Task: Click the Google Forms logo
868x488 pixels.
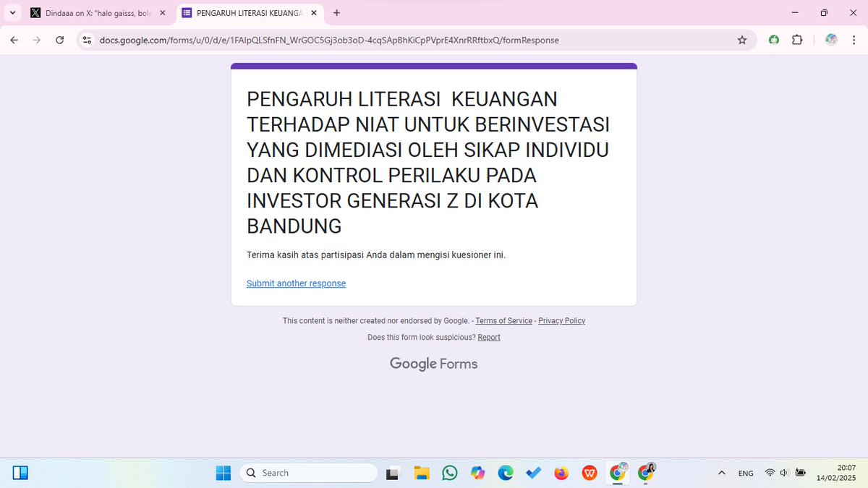Action: pyautogui.click(x=434, y=364)
